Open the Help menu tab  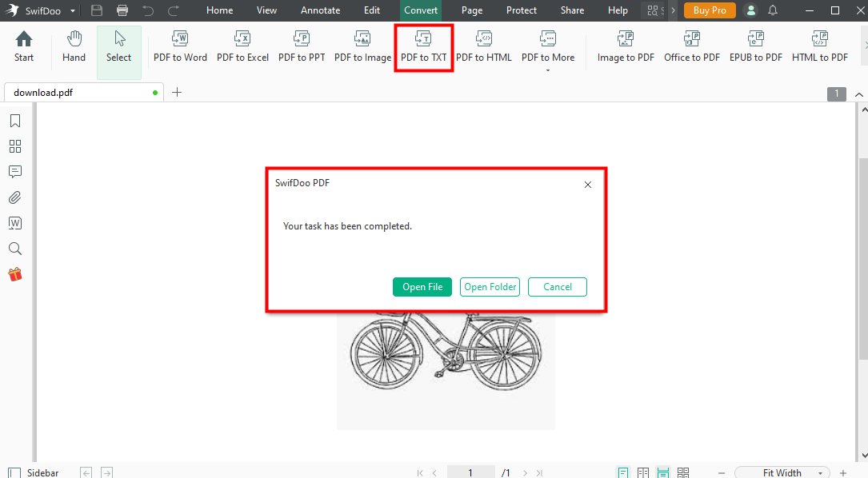pos(618,10)
